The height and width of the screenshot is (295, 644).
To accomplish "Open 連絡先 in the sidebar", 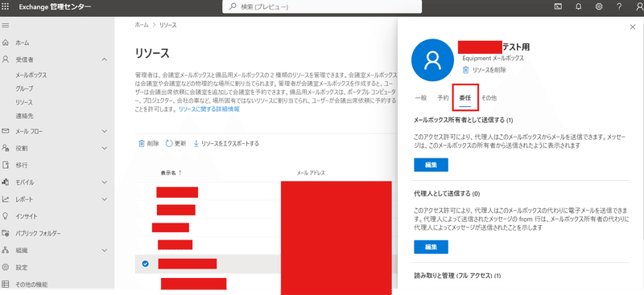I will pos(24,116).
